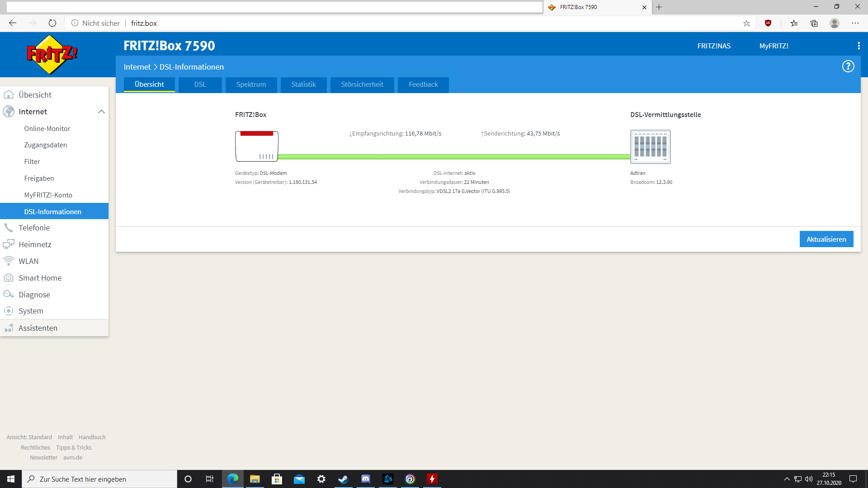
Task: Open Online-Monitor in the Internet submenu
Action: click(47, 129)
